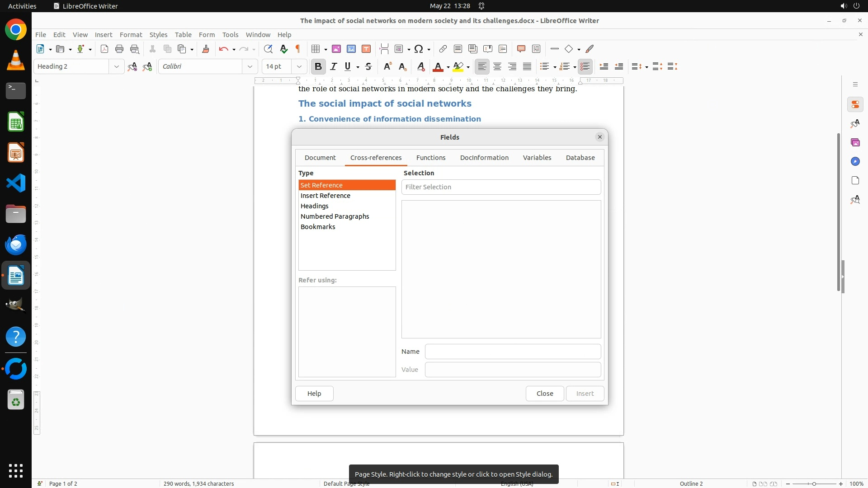Click the Clone Formatting paintbrush icon
Screen dimensions: 868x488
pyautogui.click(x=206, y=49)
